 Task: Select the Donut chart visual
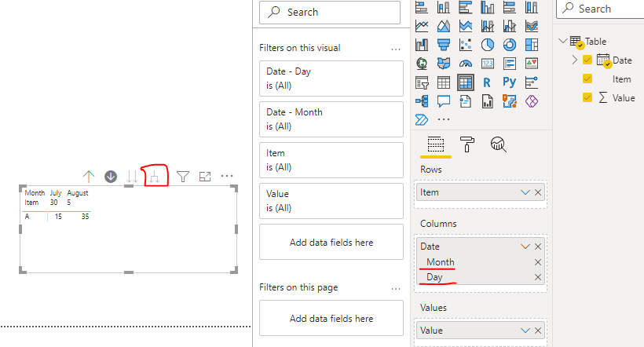[509, 44]
